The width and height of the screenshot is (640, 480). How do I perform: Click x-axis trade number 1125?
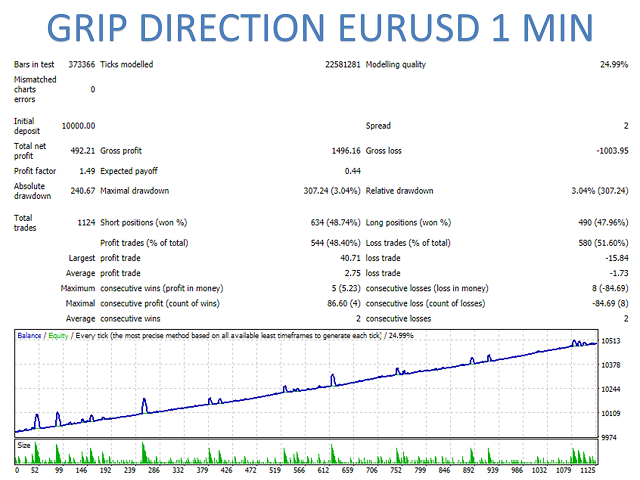coord(588,470)
